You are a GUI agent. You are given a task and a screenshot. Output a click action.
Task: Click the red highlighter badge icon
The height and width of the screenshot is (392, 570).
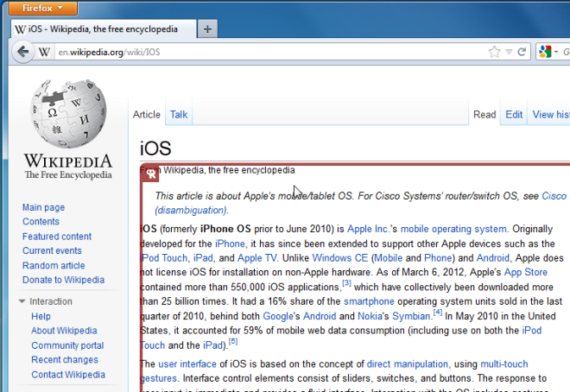coord(151,174)
